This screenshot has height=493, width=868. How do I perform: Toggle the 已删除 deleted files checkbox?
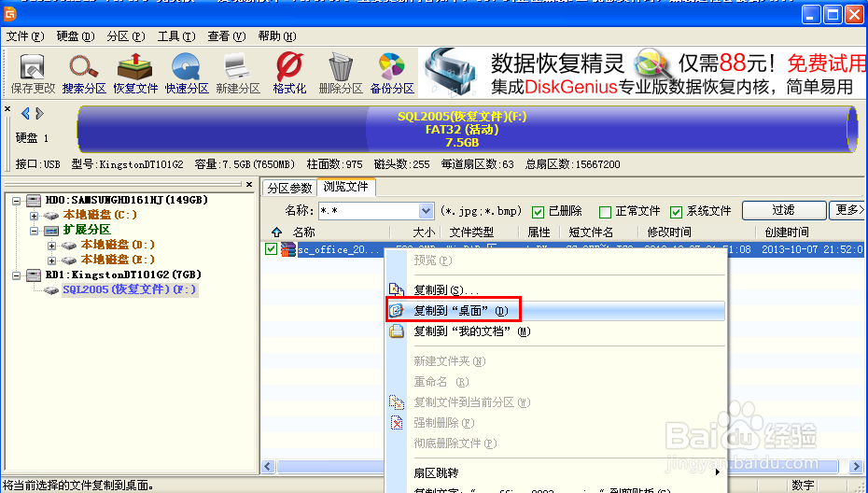click(x=538, y=212)
